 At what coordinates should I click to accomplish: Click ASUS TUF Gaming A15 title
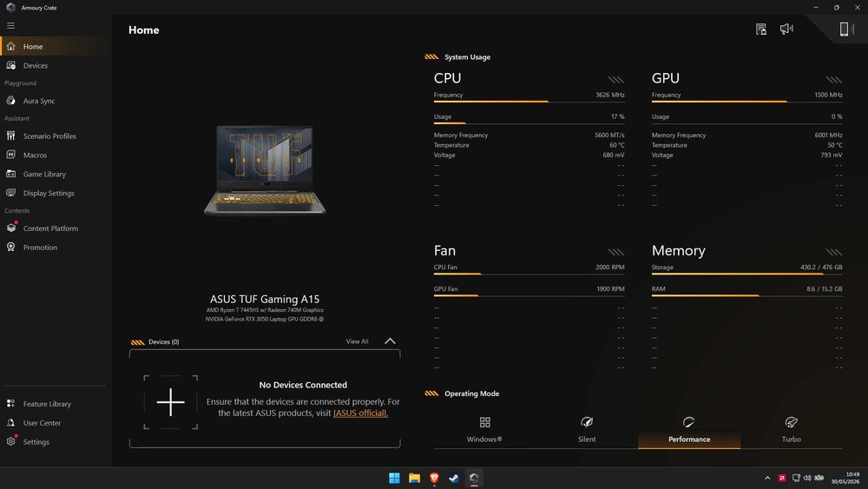click(x=265, y=299)
